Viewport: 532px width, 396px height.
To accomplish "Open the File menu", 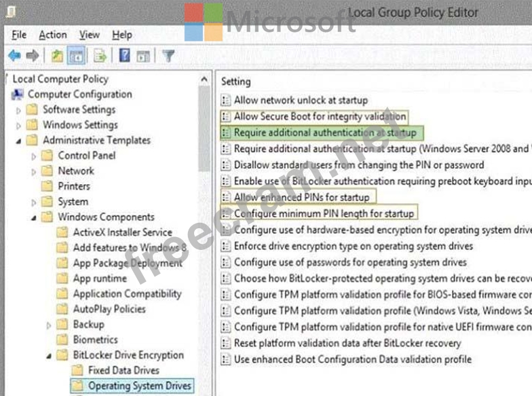I will (19, 35).
